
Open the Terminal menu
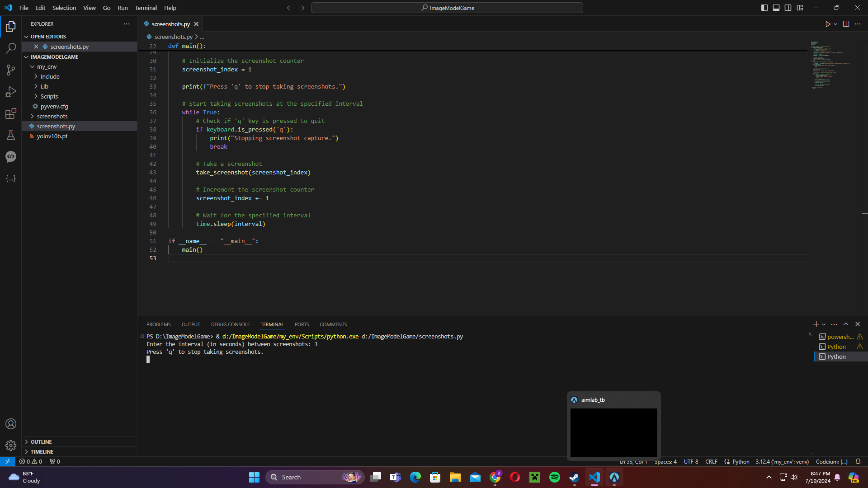tap(146, 8)
